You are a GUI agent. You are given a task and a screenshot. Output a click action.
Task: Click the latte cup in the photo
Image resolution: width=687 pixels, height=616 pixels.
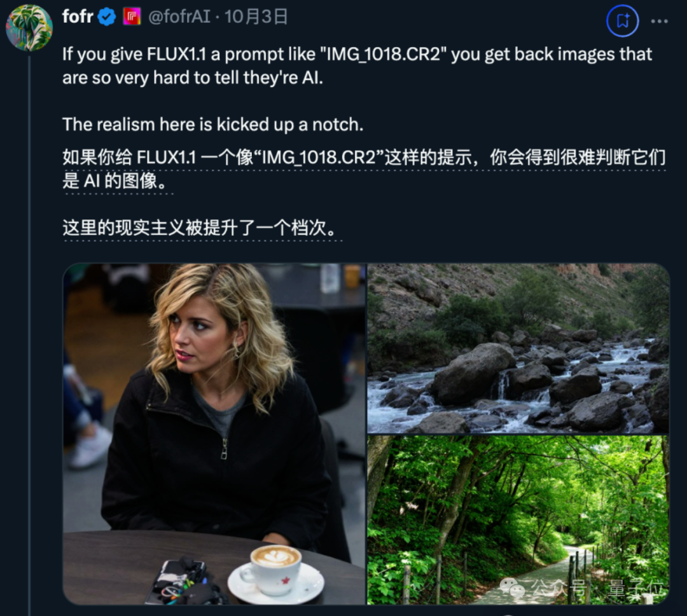(x=275, y=569)
